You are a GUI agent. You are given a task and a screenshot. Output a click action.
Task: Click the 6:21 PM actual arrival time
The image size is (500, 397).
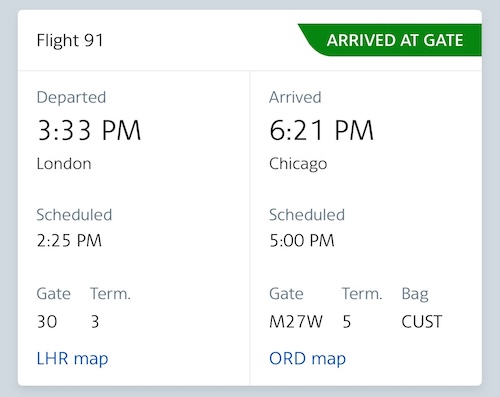point(321,130)
